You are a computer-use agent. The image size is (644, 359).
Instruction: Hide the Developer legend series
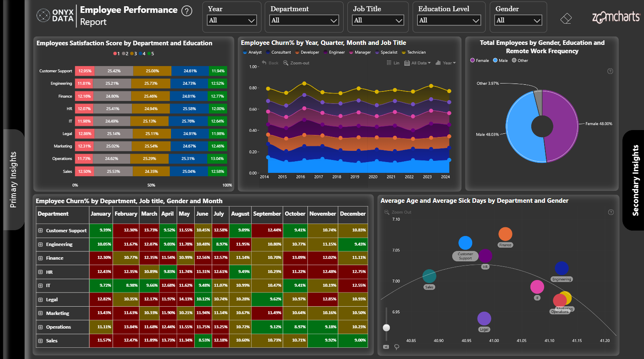(307, 52)
